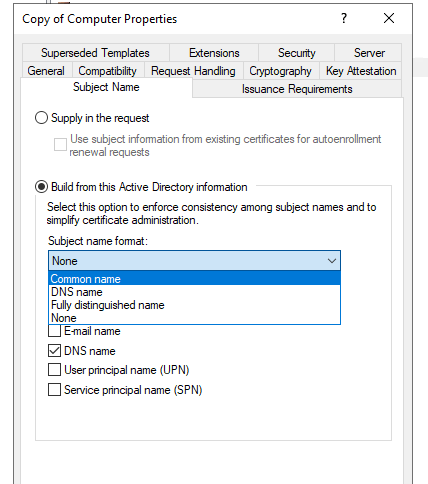Check Service principal name (SPN) option
Screen dimensions: 428x484
pyautogui.click(x=54, y=390)
